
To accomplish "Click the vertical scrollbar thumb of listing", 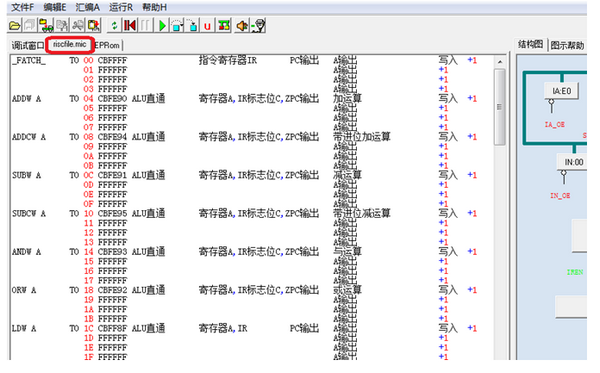I will coord(499,107).
